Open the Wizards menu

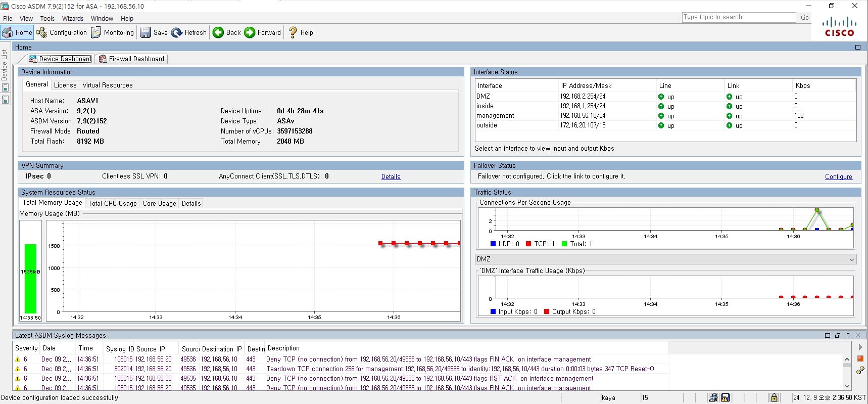point(73,18)
